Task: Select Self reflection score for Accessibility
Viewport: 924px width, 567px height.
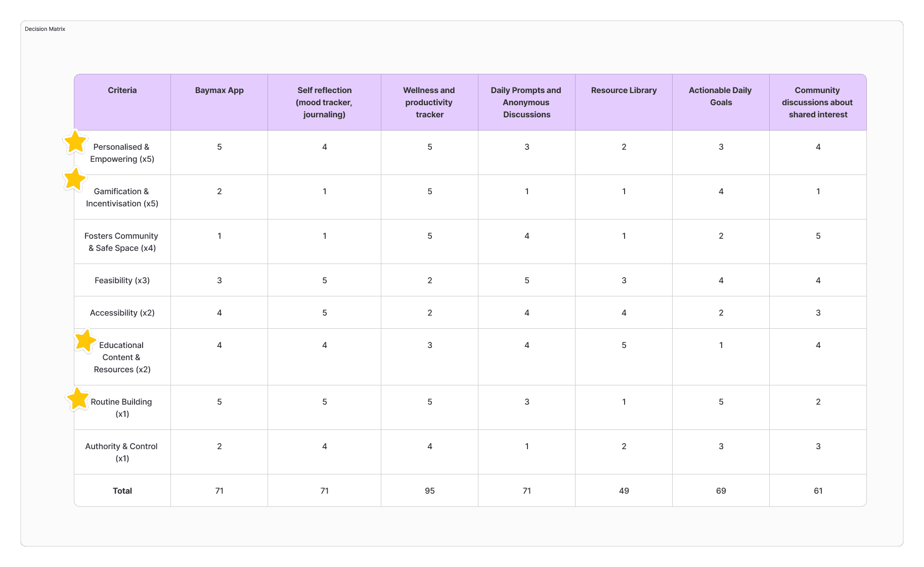Action: [325, 313]
